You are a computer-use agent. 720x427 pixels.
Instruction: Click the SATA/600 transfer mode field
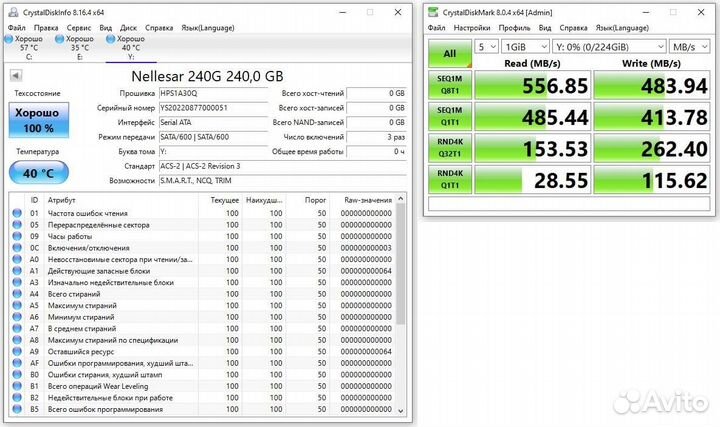tap(214, 137)
